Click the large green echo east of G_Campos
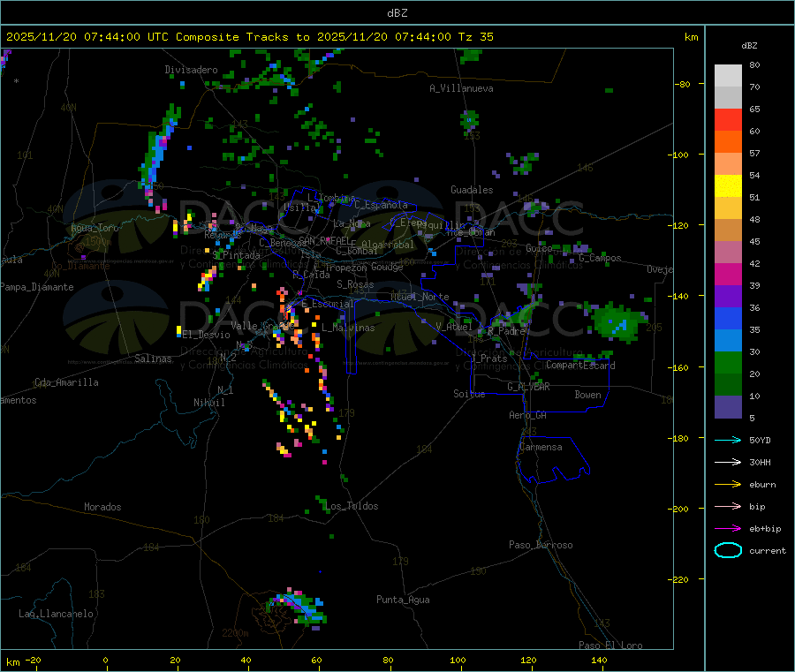Image resolution: width=795 pixels, height=672 pixels. tap(618, 321)
